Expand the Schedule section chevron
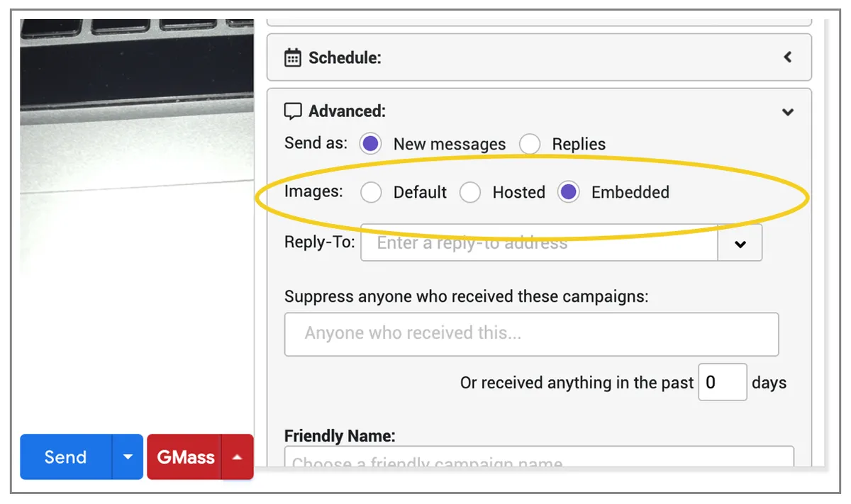Viewport: 851px width, 504px height. pos(787,57)
